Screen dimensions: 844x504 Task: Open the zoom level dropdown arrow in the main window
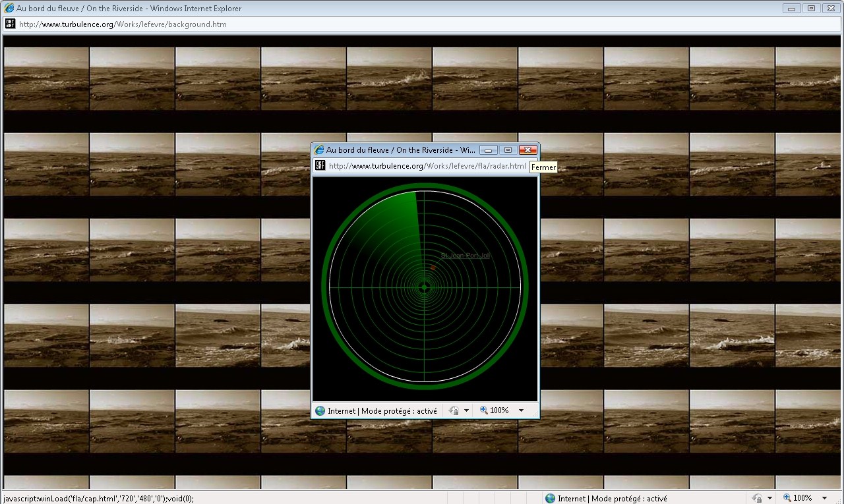point(824,498)
